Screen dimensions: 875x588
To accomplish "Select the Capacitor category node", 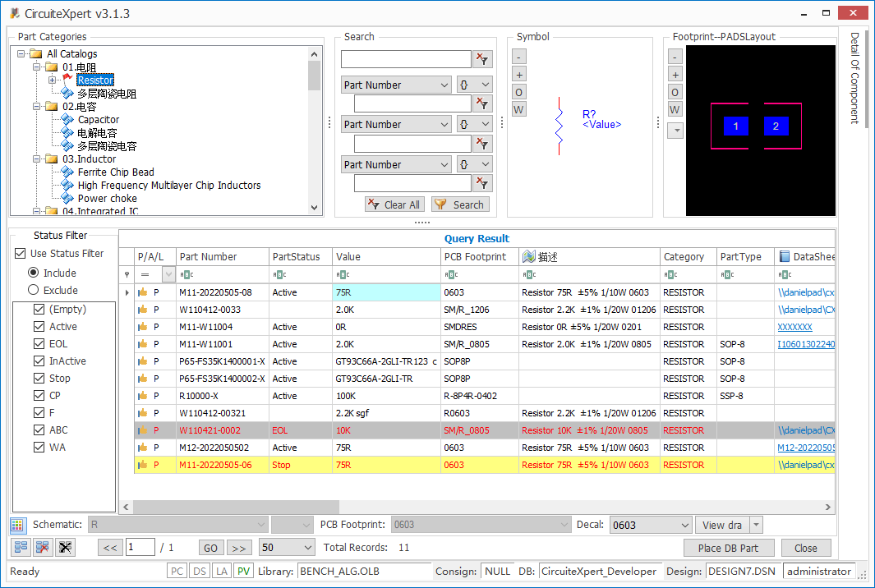I will (99, 119).
